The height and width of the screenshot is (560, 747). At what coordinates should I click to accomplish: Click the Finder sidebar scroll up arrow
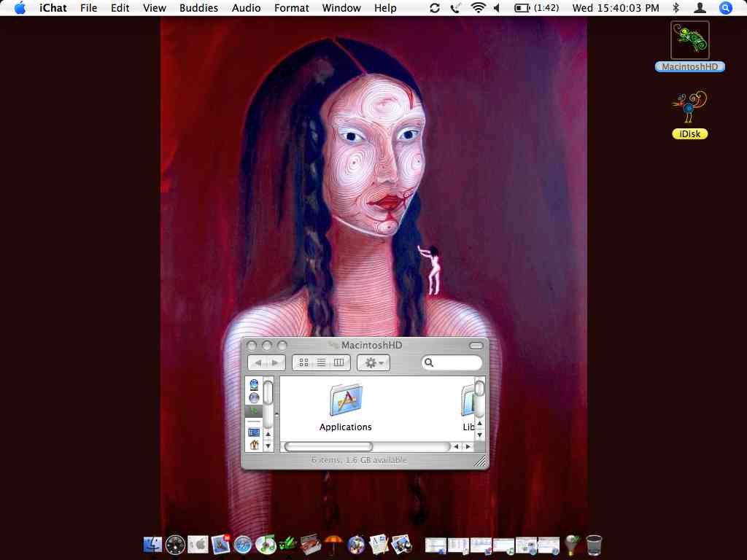(x=268, y=435)
